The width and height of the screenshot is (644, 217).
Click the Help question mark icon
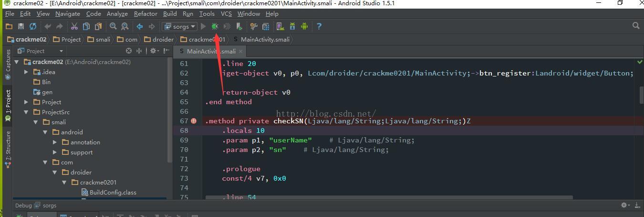(319, 26)
